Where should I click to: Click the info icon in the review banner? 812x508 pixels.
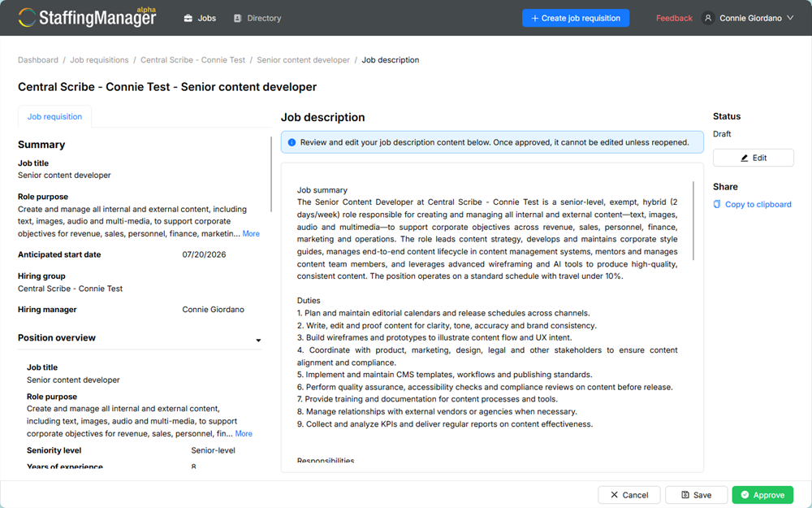tap(292, 142)
